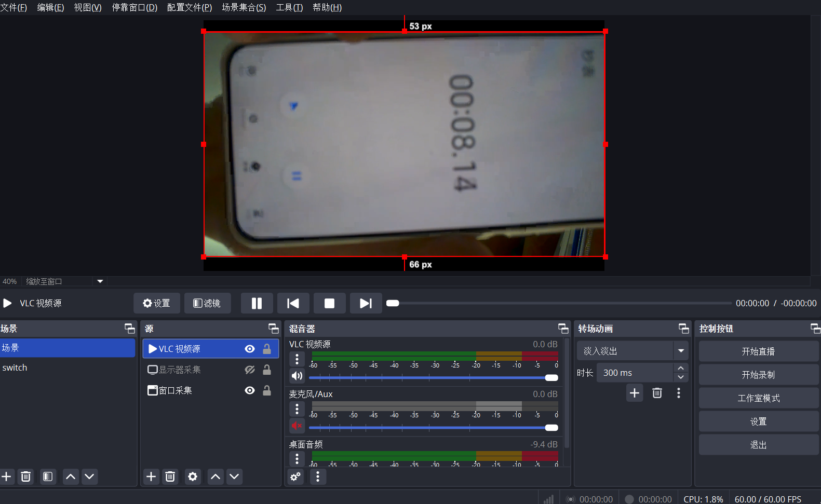Open the preview scaling 缩放至窗口 dropdown
Viewport: 821px width, 504px height.
[x=100, y=281]
